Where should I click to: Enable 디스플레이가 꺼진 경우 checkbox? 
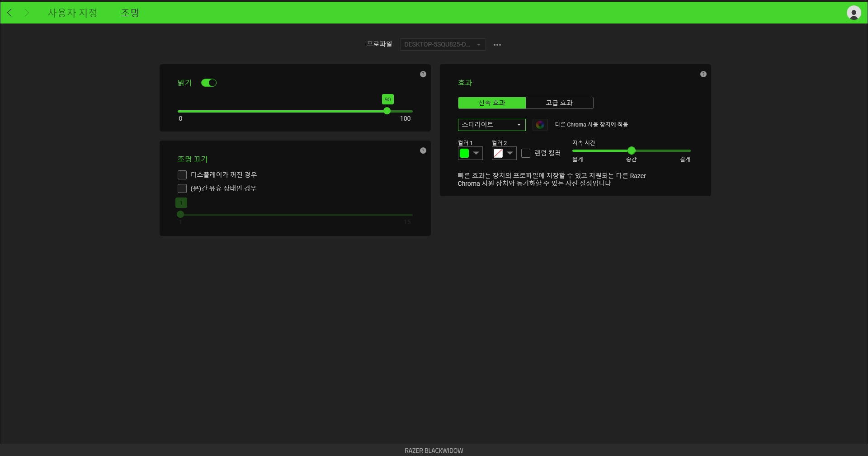click(x=182, y=175)
